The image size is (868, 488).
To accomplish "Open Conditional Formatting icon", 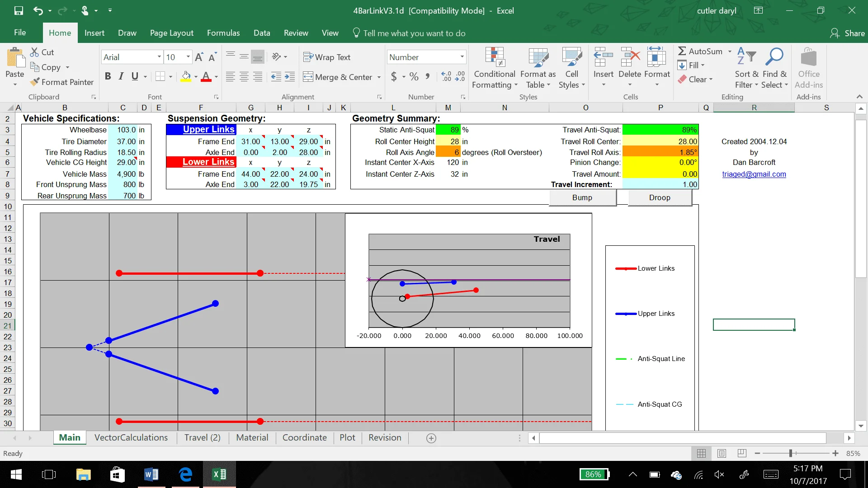I will (x=495, y=57).
